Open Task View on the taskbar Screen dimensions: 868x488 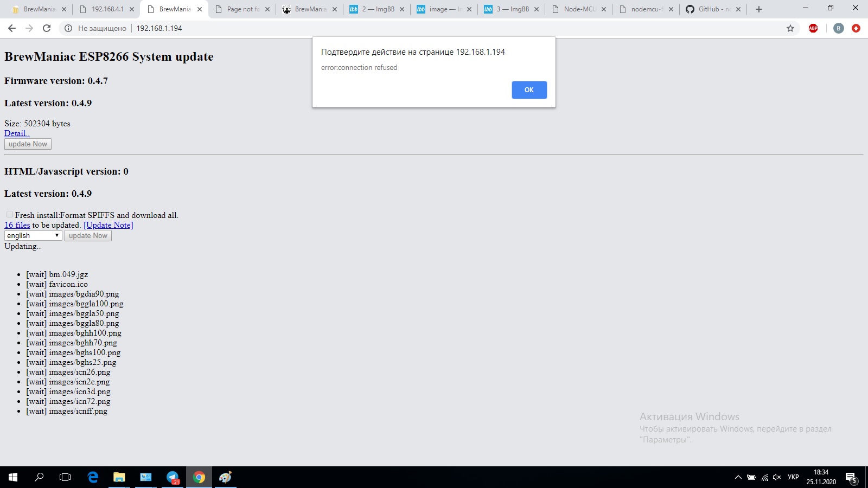65,477
